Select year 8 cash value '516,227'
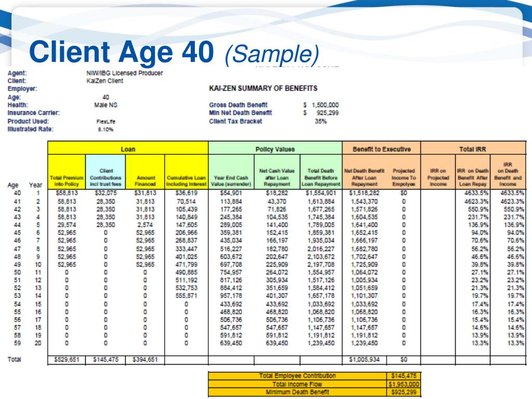The height and width of the screenshot is (399, 532). [231, 249]
